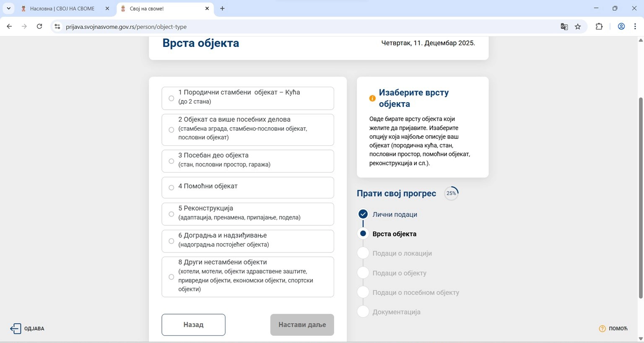Open the Chrome three-dot menu
The width and height of the screenshot is (644, 343).
pos(635,26)
